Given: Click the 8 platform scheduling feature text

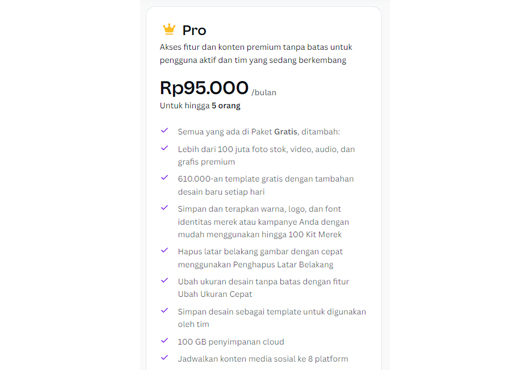Looking at the screenshot, I should [328, 359].
